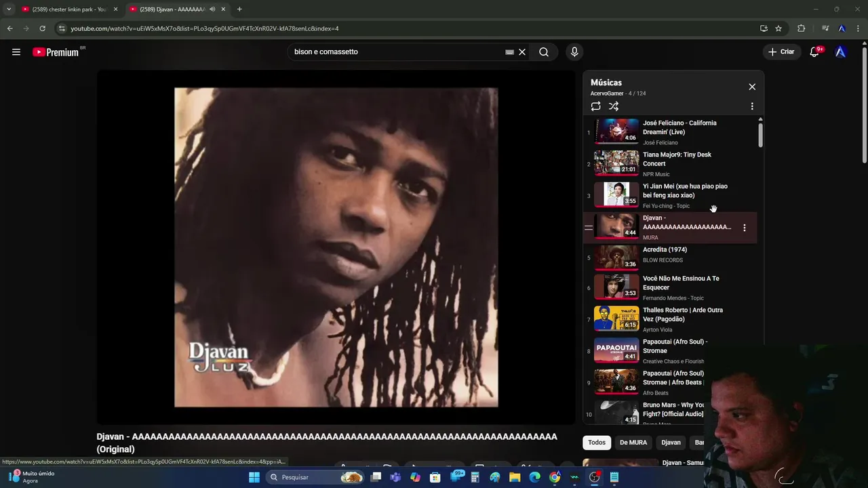Viewport: 868px width, 488px height.
Task: Open Calculator from the taskbar
Action: coord(475,477)
